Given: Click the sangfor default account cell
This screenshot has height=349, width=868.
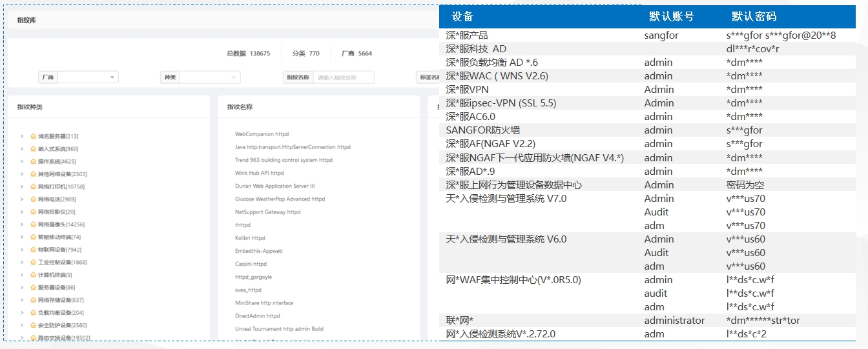Looking at the screenshot, I should [x=661, y=35].
